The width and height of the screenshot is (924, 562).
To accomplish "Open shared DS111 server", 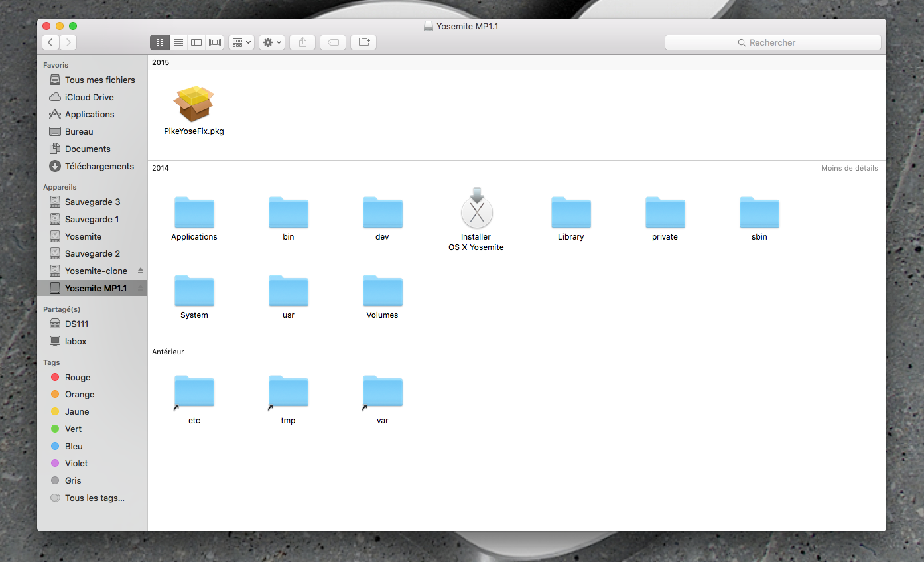I will 92,324.
